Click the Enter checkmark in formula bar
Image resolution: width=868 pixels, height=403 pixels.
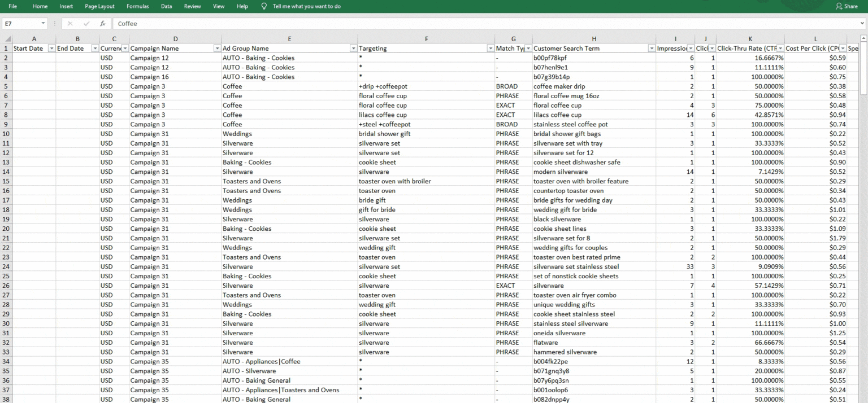[86, 24]
